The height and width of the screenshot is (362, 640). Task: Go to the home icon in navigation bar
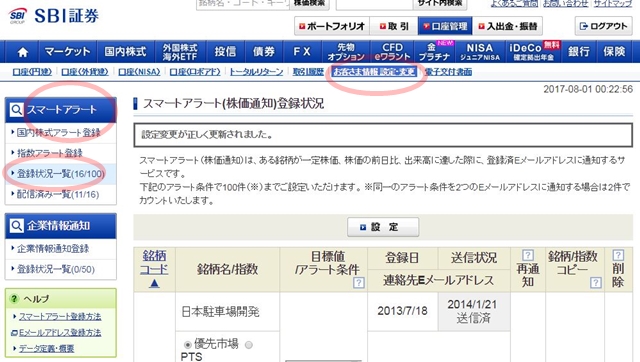click(x=23, y=52)
